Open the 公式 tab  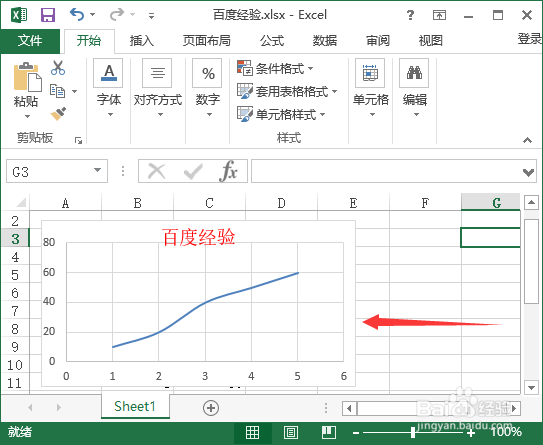pyautogui.click(x=272, y=41)
